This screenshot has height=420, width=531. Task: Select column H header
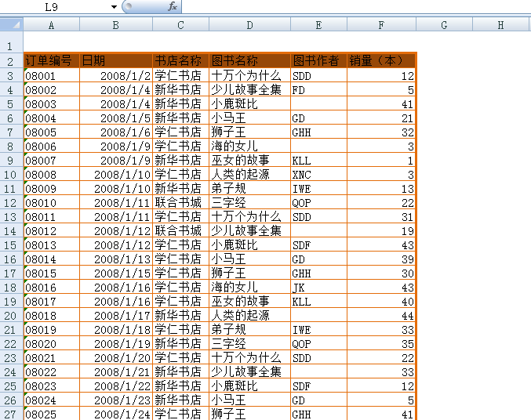[501, 25]
